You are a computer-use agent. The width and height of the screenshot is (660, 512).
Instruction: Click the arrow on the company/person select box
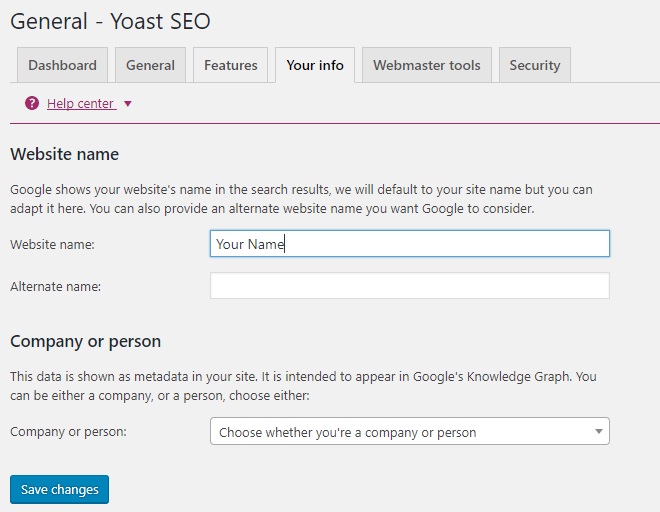coord(598,432)
